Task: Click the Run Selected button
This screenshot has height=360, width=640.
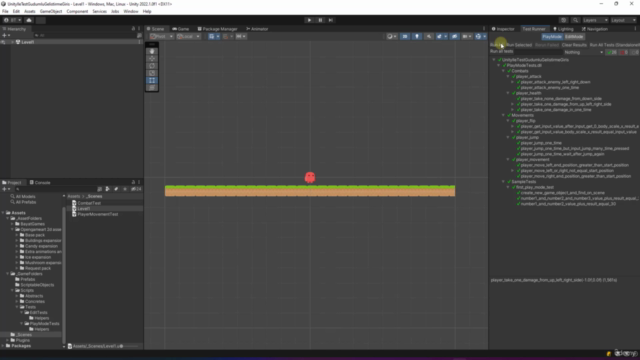Action: 519,45
